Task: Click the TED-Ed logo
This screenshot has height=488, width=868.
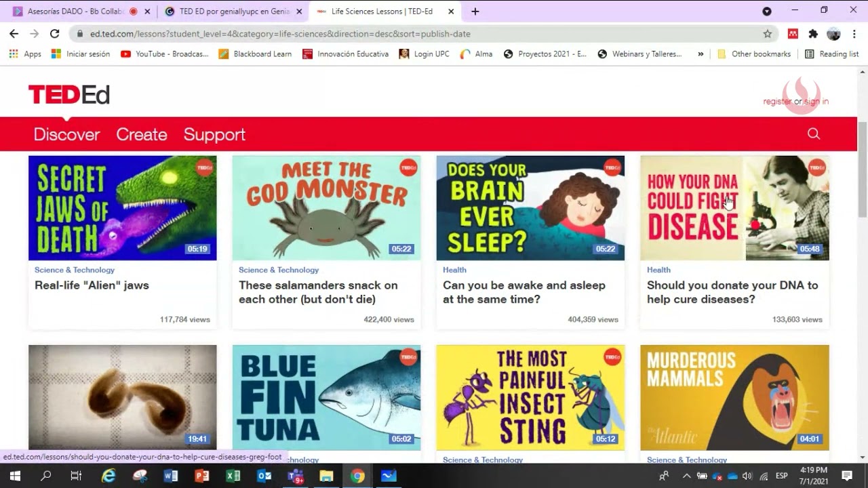Action: 68,95
